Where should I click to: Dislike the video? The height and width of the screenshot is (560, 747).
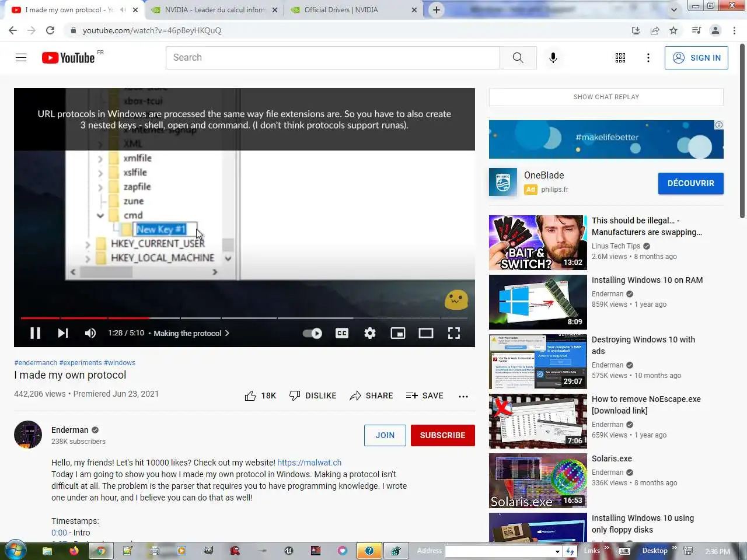coord(313,395)
